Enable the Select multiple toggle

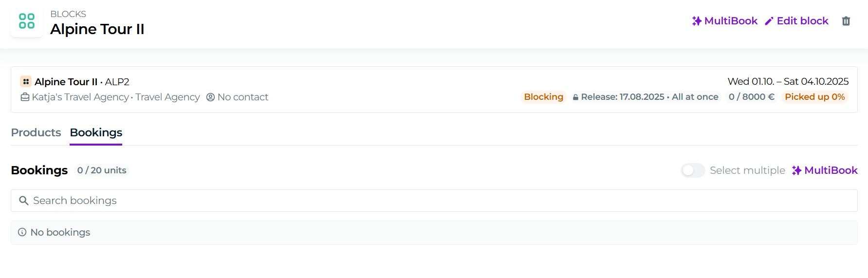tap(692, 170)
